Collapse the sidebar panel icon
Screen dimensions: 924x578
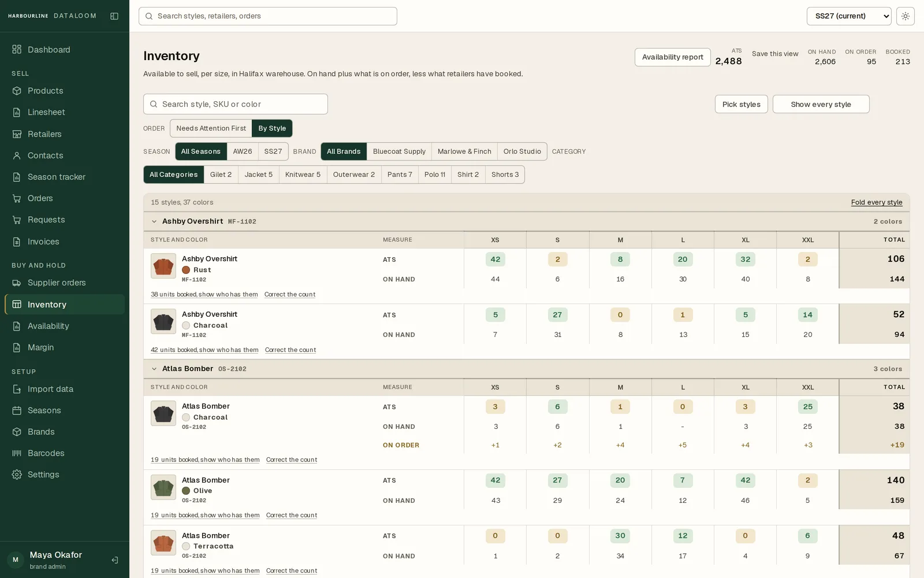pos(114,16)
